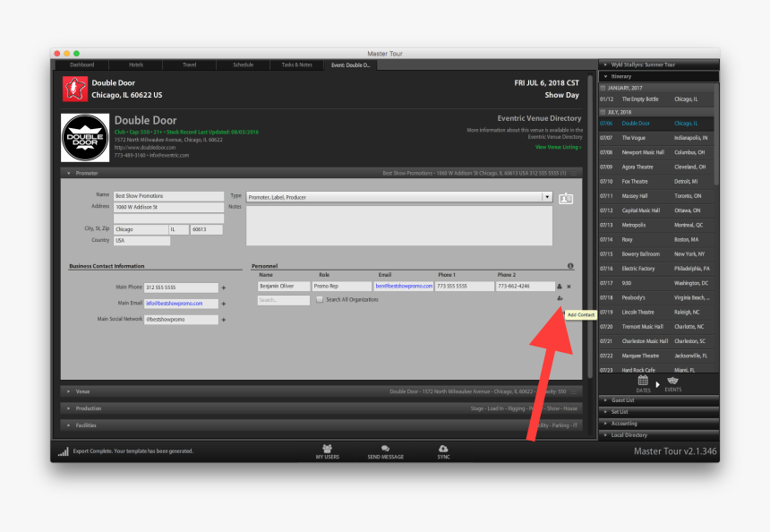Switch to the Schedule tab
This screenshot has width=770, height=532.
coord(243,64)
